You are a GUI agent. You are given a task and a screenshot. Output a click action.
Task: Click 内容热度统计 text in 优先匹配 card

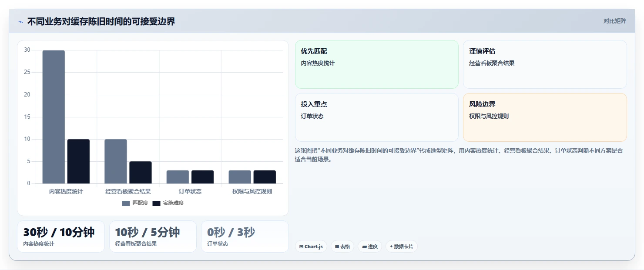pos(318,63)
